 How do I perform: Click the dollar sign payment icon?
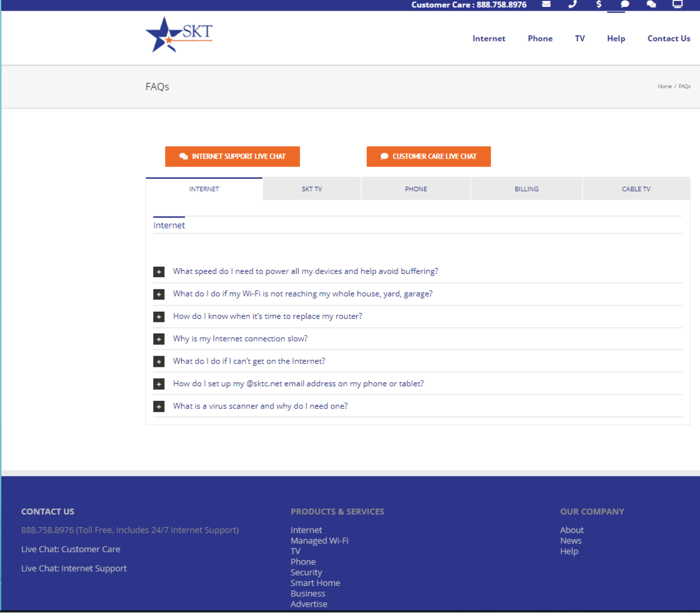point(599,4)
